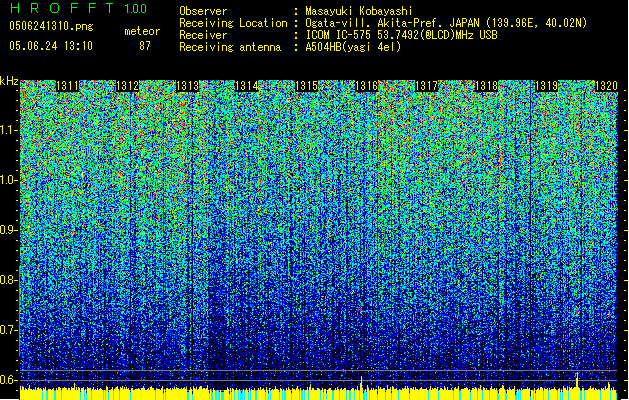Click the Observer field label
629x400 pixels.
tap(203, 11)
